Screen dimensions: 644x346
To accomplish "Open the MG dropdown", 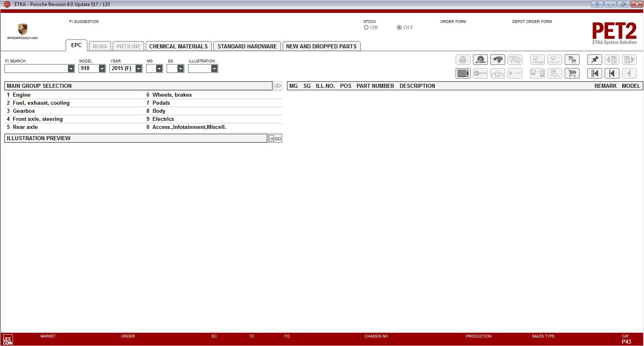I will tap(159, 69).
